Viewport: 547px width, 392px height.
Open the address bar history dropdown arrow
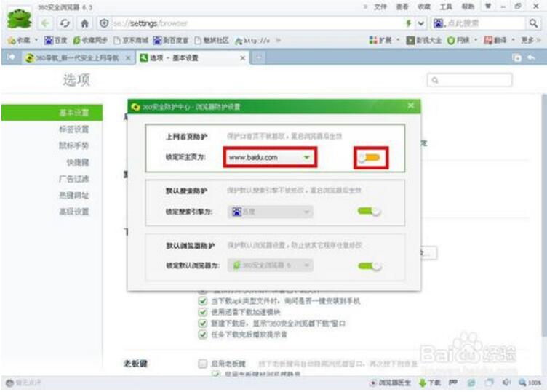[421, 23]
